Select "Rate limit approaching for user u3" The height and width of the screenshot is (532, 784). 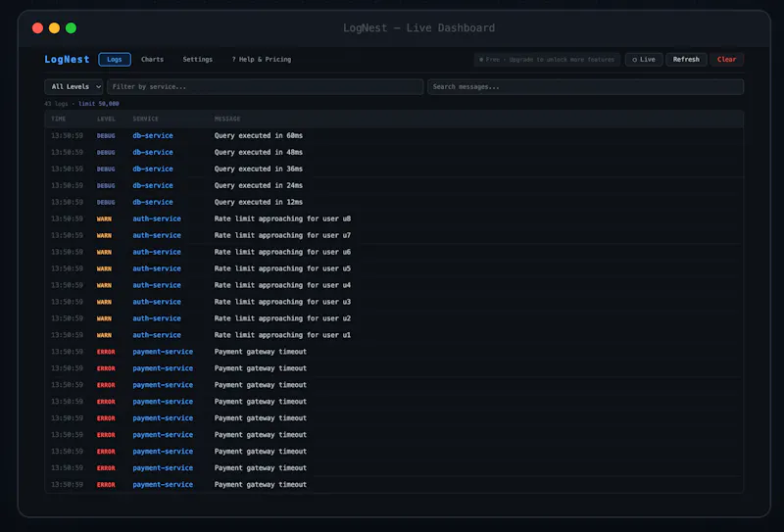282,302
